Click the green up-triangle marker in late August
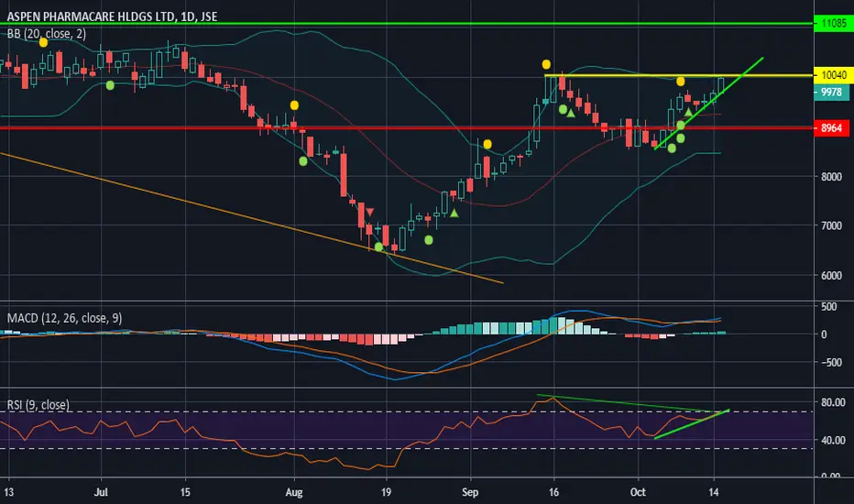 (454, 213)
